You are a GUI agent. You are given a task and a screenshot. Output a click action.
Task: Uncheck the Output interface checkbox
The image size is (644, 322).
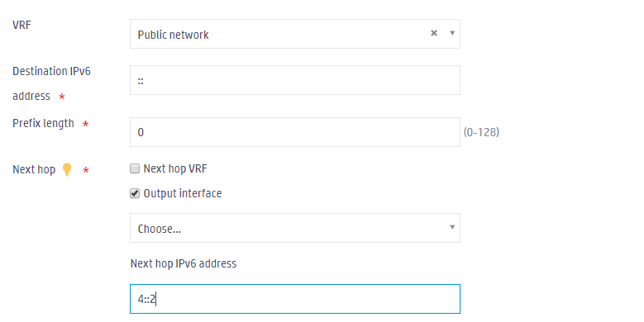[135, 193]
